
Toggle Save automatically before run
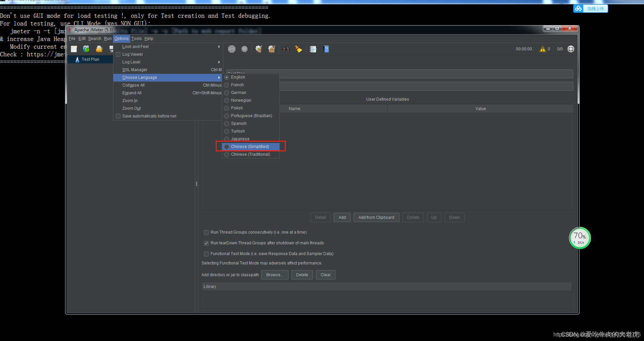pos(118,116)
